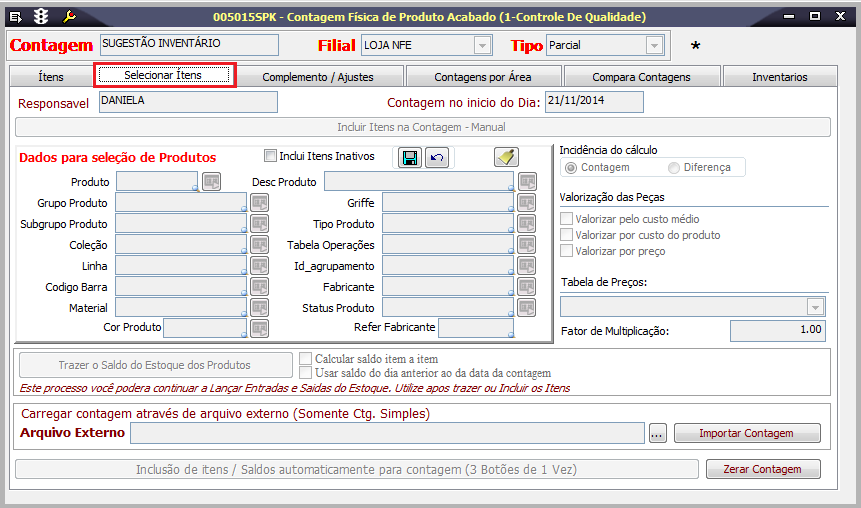Check Valorizar pelo custo médio

tap(566, 219)
